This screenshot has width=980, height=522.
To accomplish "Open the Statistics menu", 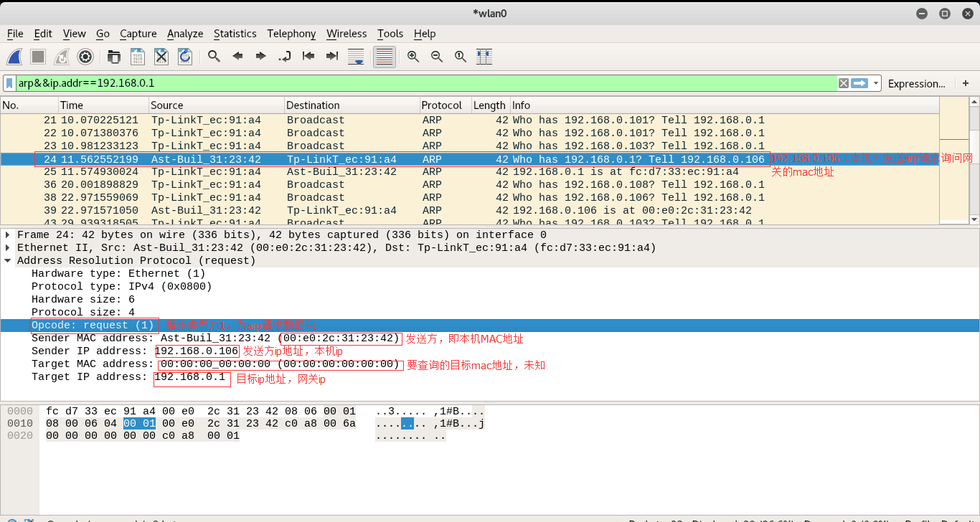I will [x=235, y=34].
